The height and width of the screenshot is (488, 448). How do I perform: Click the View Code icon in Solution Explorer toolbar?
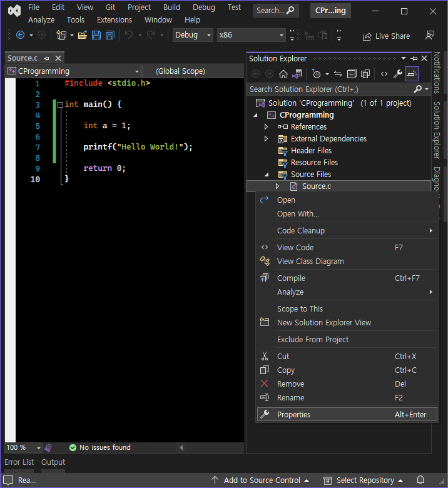pos(384,74)
